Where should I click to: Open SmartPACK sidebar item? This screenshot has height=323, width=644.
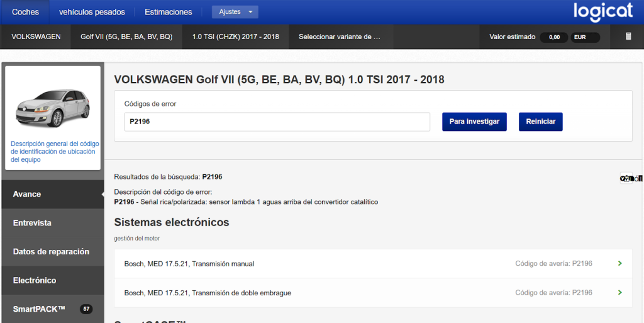[x=53, y=309]
